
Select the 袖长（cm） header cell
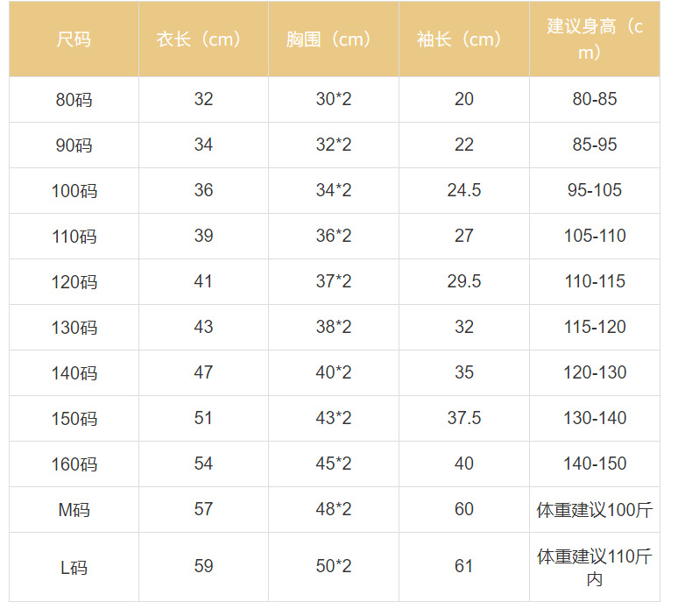[x=463, y=39]
